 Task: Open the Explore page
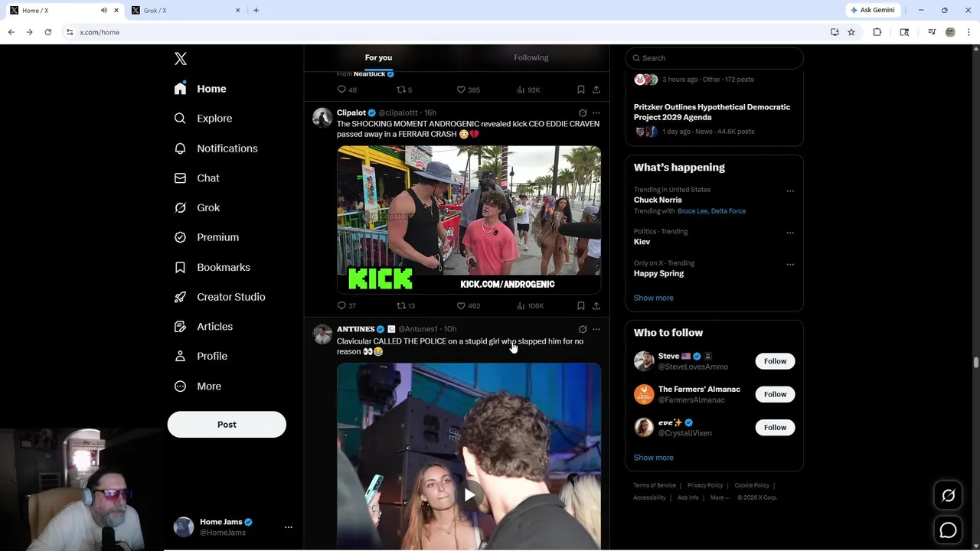point(203,119)
